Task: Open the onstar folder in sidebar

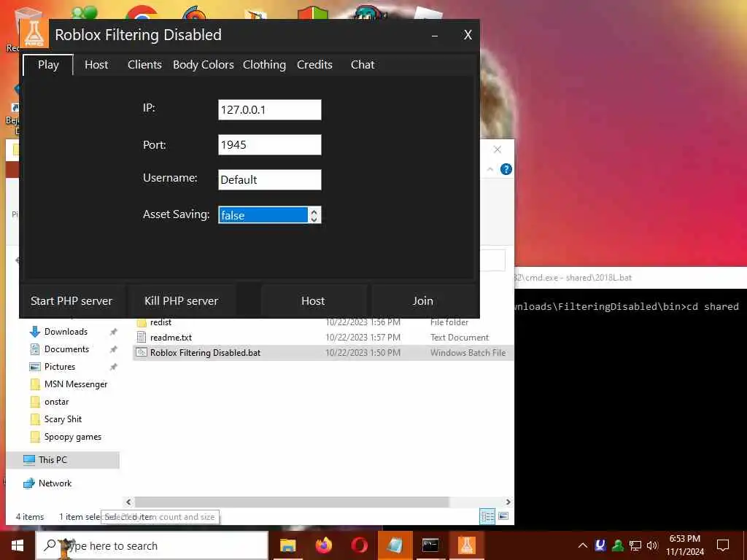Action: pyautogui.click(x=57, y=402)
